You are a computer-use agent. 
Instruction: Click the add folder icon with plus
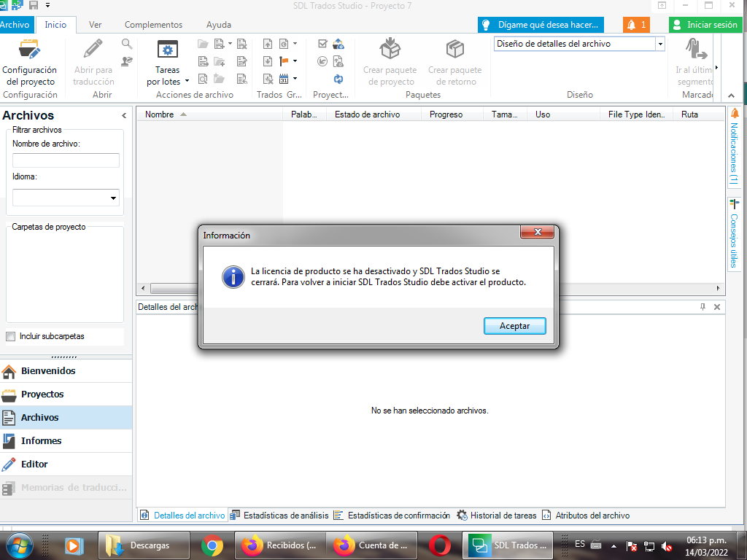pyautogui.click(x=219, y=61)
